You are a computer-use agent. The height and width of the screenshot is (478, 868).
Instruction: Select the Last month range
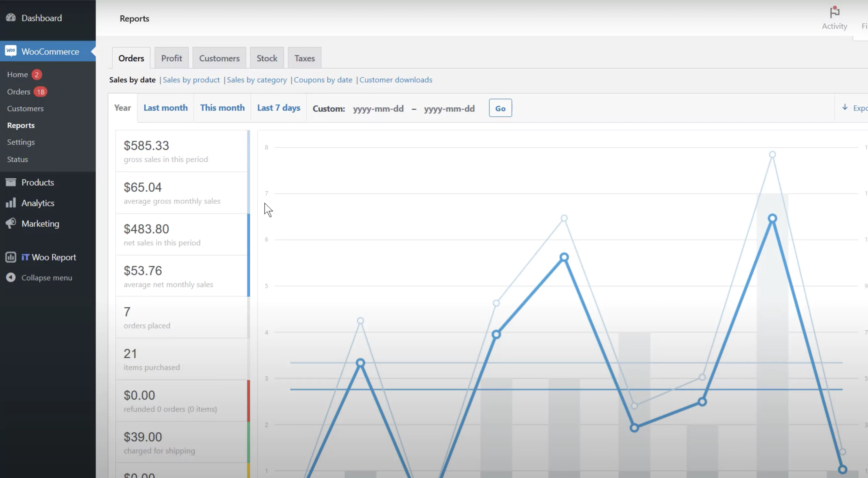165,108
